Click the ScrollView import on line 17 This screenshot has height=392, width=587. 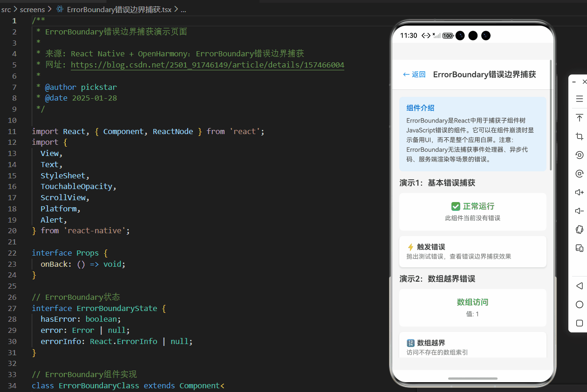pyautogui.click(x=63, y=197)
